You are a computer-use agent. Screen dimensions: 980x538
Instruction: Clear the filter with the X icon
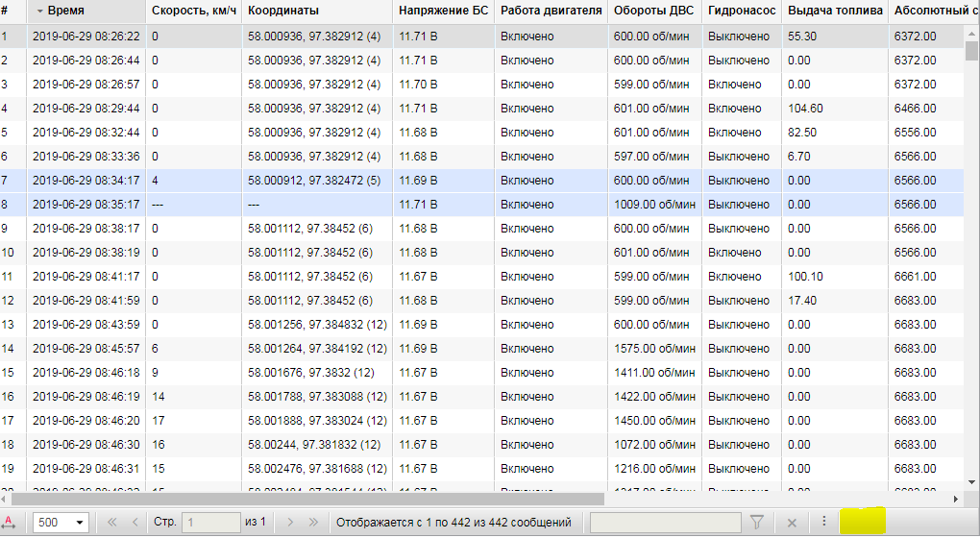tap(792, 522)
